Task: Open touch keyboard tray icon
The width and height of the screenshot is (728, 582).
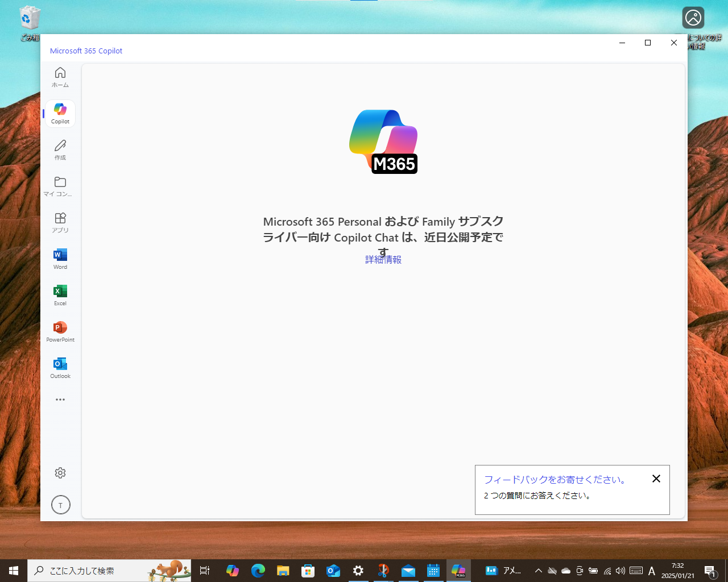Action: click(x=636, y=571)
